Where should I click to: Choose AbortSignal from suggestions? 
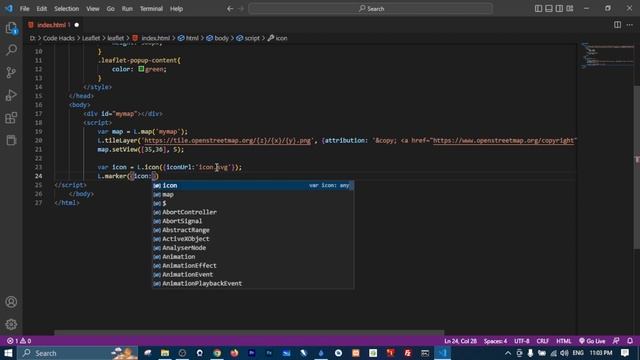point(253,221)
